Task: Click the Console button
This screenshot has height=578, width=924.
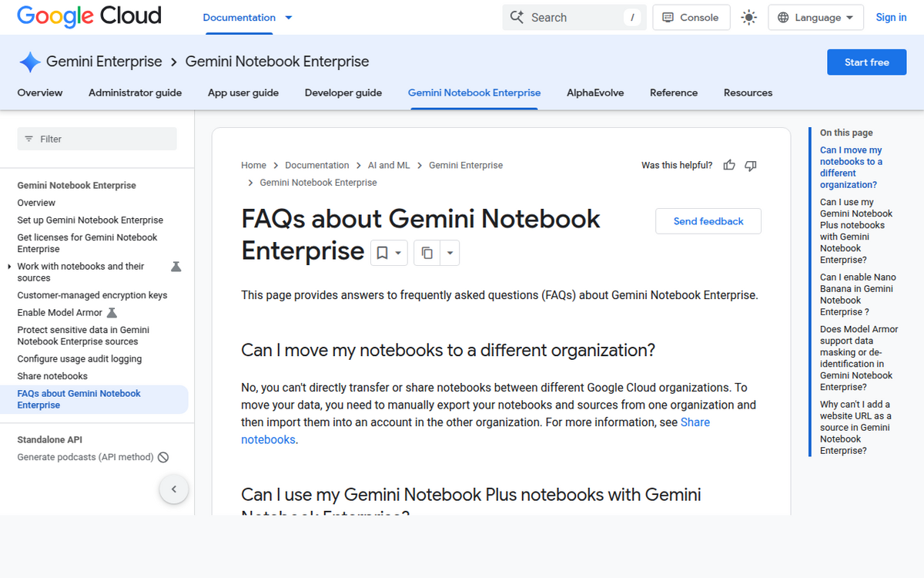Action: [x=691, y=18]
